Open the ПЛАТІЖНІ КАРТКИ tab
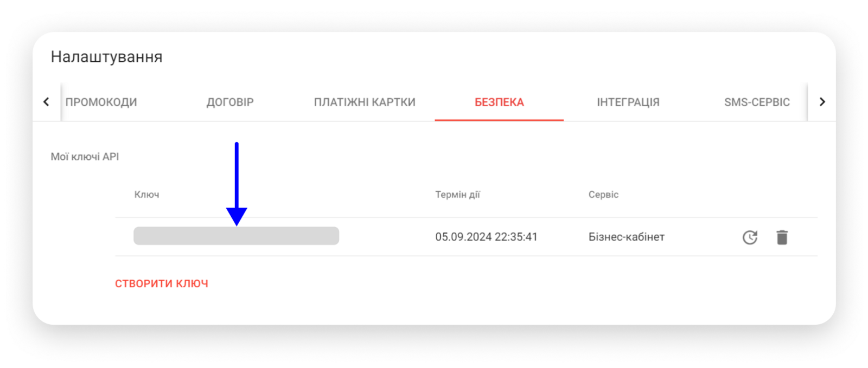 click(365, 102)
